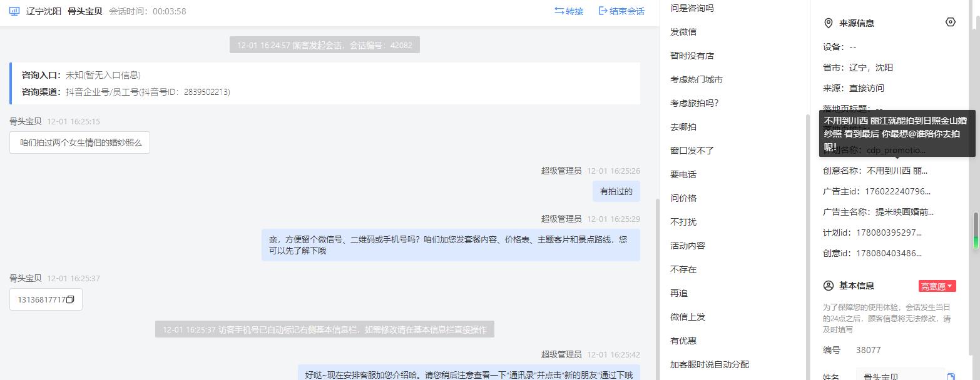The image size is (980, 380).
Task: Open the 高意愿 intent dropdown
Action: pyautogui.click(x=937, y=286)
